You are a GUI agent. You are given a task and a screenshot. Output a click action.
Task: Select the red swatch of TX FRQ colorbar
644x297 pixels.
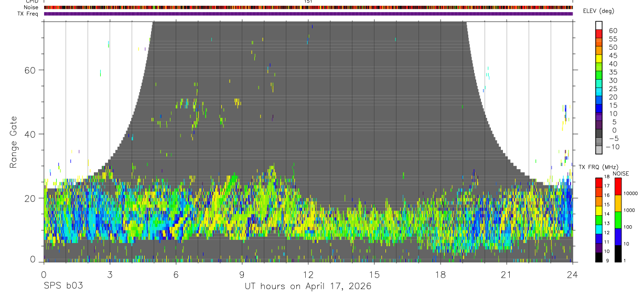click(x=598, y=182)
